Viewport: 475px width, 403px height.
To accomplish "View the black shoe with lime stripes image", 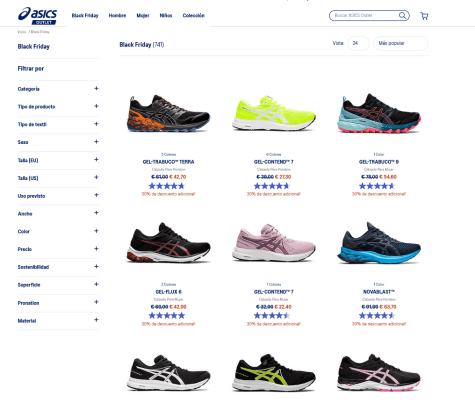I will (273, 373).
